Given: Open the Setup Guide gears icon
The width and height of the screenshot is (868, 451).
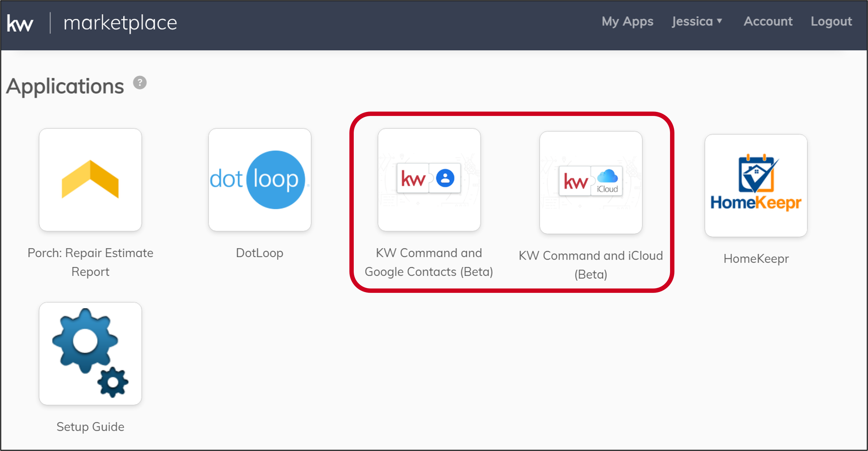Looking at the screenshot, I should (90, 353).
